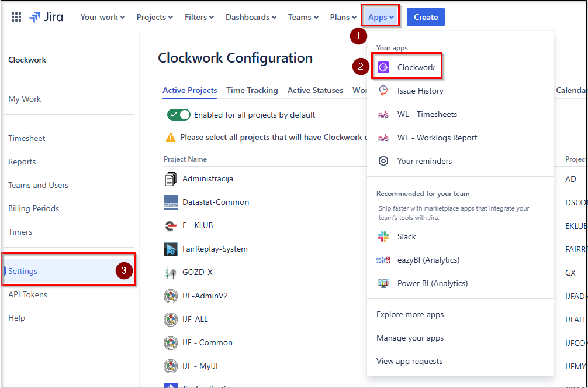Click the FairReplay-System project name
The height and width of the screenshot is (388, 588).
point(215,249)
